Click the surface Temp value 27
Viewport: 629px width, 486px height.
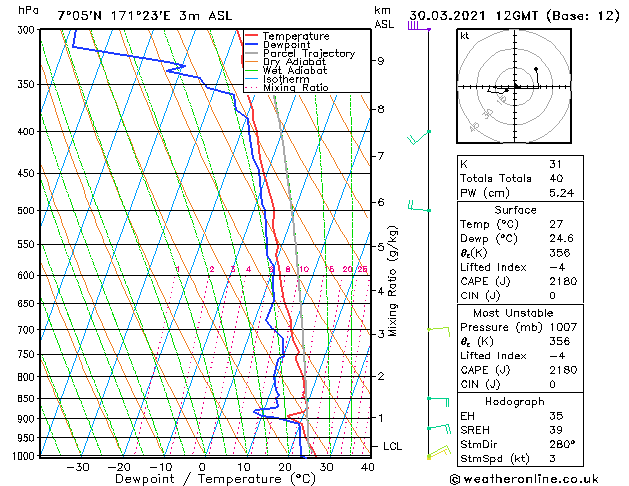click(x=556, y=224)
